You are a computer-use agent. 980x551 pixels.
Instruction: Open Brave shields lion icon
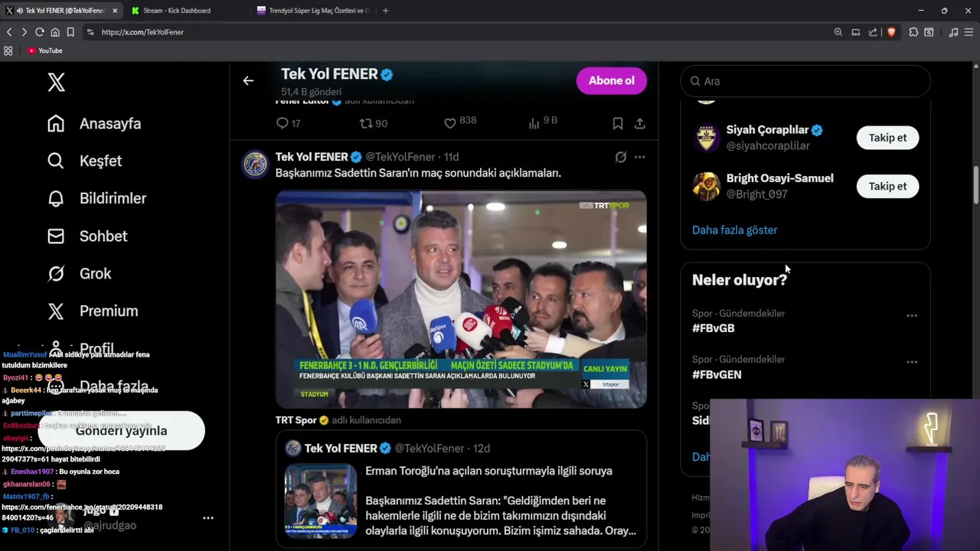(891, 32)
